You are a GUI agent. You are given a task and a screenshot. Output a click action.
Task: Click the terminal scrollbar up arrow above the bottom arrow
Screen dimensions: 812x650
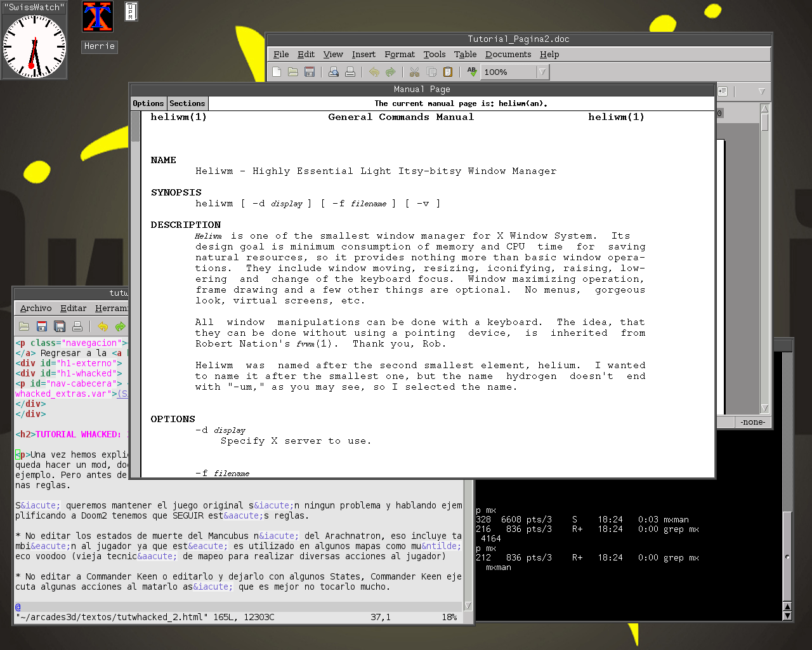(787, 607)
